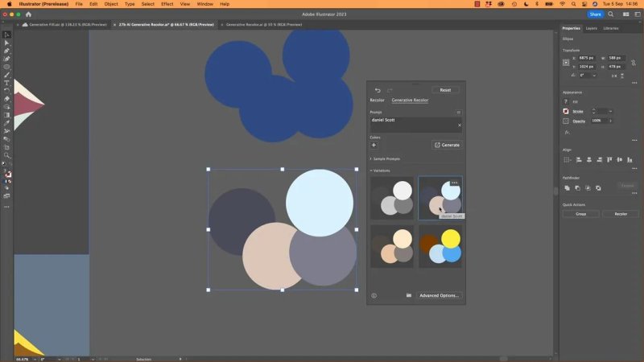Click Horizontal Align Center icon
Image resolution: width=644 pixels, height=362 pixels.
click(x=589, y=159)
